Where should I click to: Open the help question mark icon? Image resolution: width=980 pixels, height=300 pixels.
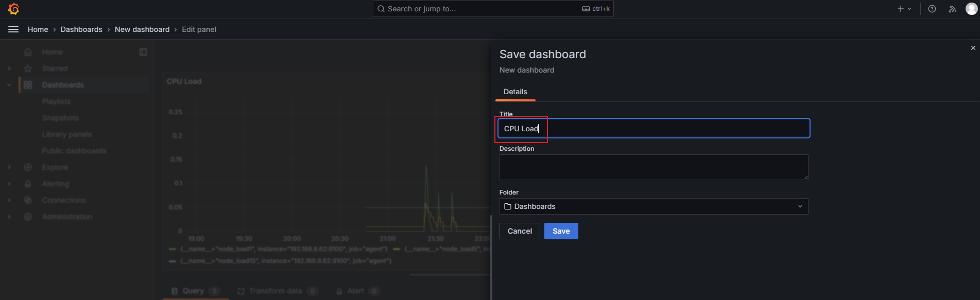(x=932, y=9)
